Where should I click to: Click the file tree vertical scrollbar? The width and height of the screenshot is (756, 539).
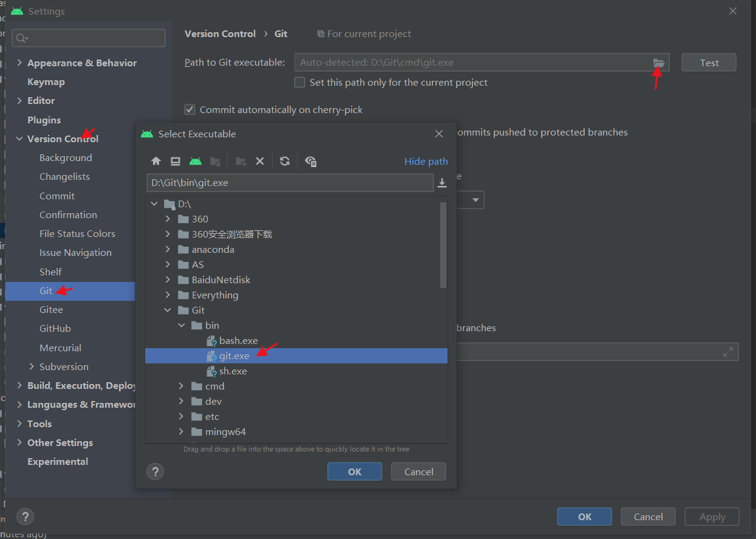point(443,244)
